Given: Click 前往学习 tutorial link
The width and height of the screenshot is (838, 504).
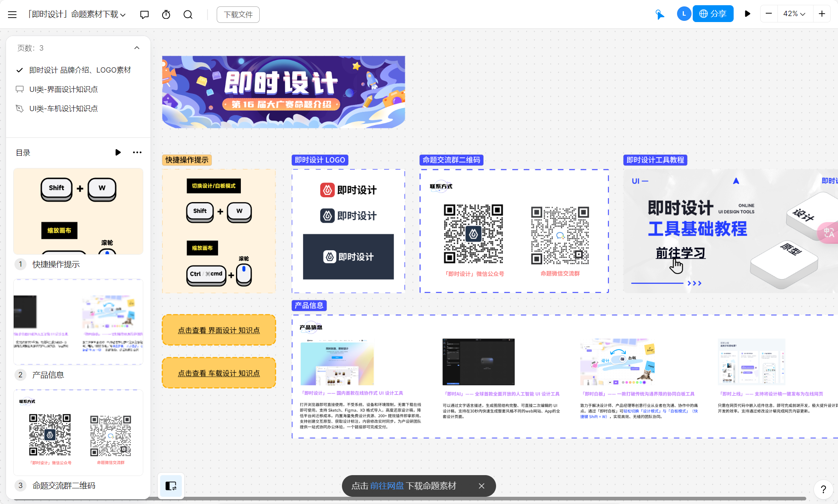Looking at the screenshot, I should click(680, 253).
